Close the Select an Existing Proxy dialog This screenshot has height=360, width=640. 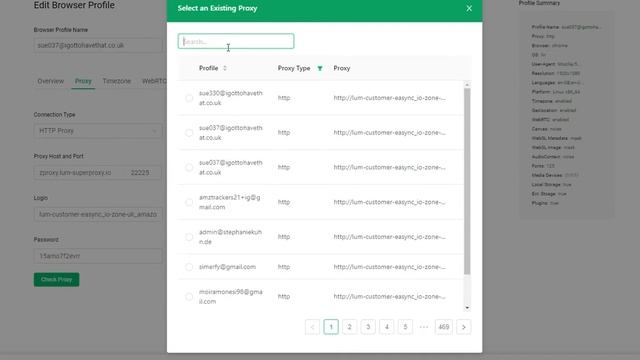pyautogui.click(x=469, y=8)
